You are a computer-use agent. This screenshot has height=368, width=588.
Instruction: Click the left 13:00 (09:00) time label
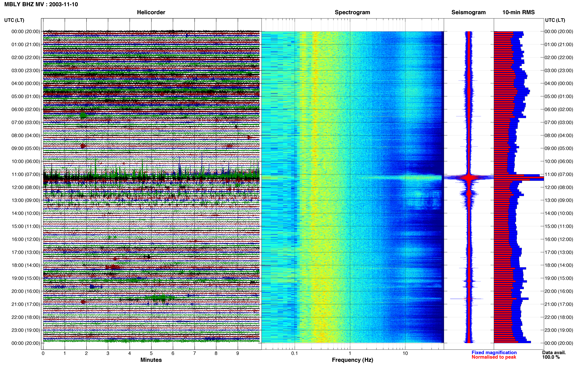click(26, 200)
